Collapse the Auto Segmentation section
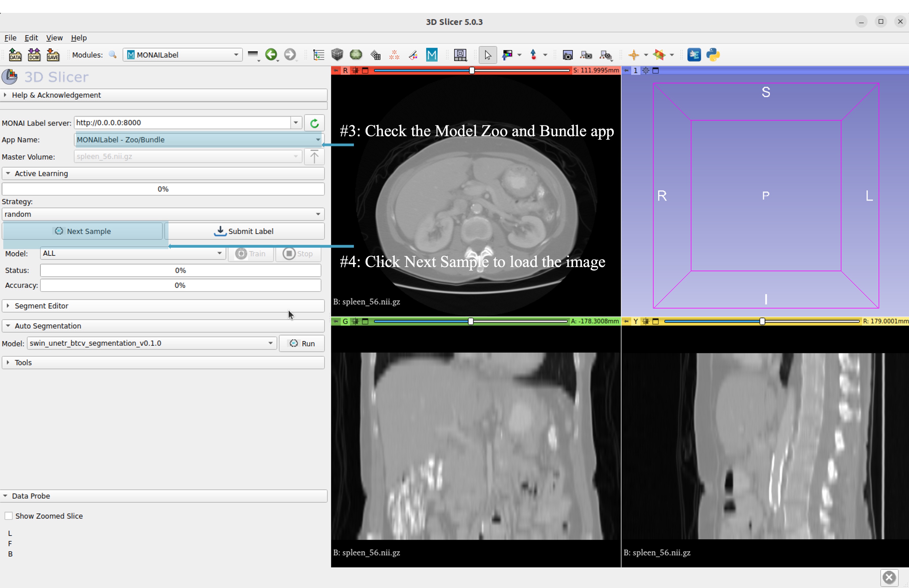This screenshot has width=909, height=588. coord(164,326)
